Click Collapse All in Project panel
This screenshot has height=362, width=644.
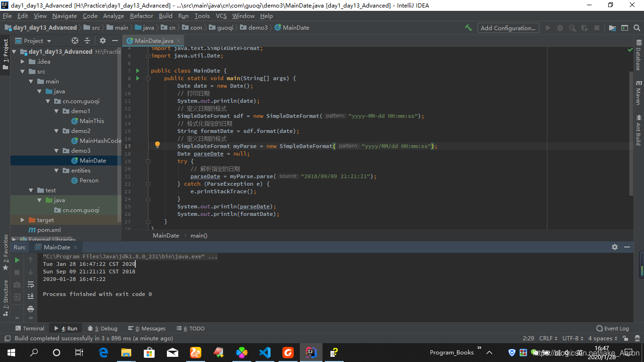tap(87, 41)
